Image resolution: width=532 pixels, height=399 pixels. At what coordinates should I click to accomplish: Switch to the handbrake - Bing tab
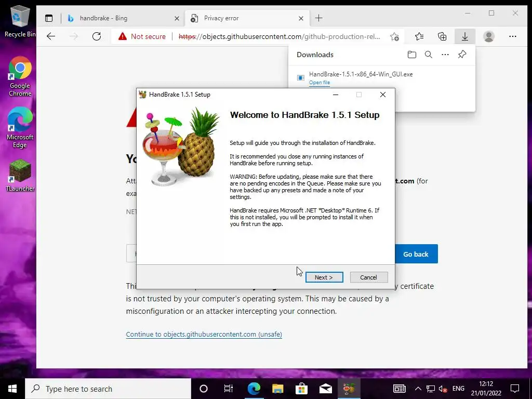point(123,18)
